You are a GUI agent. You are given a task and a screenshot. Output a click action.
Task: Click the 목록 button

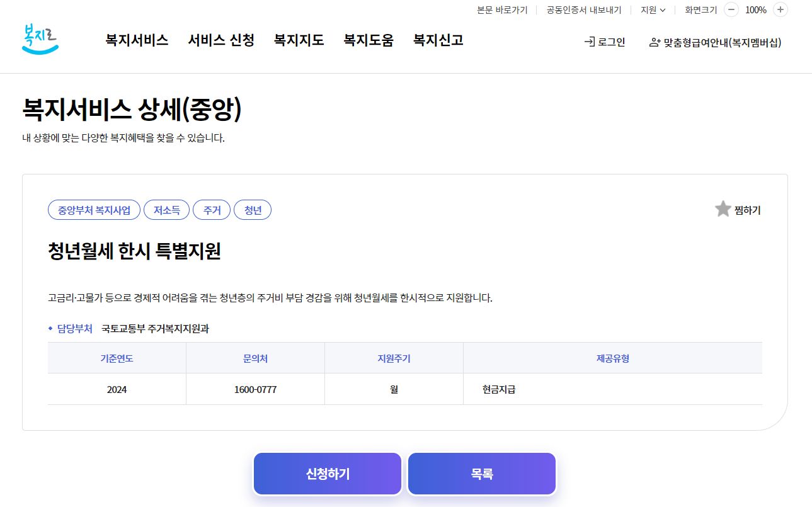click(481, 472)
